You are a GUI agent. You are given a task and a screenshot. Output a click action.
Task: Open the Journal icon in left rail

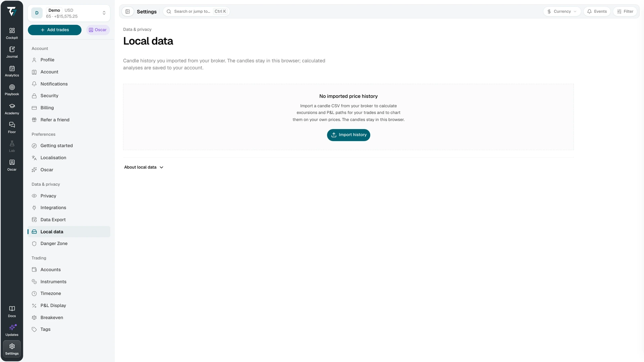point(12,52)
